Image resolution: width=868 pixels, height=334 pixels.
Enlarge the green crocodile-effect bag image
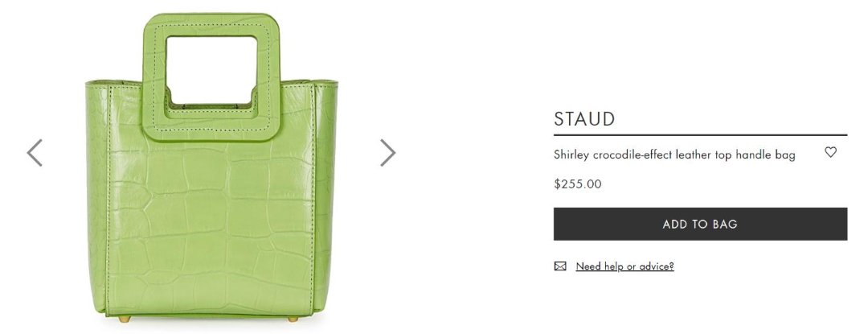pyautogui.click(x=211, y=166)
